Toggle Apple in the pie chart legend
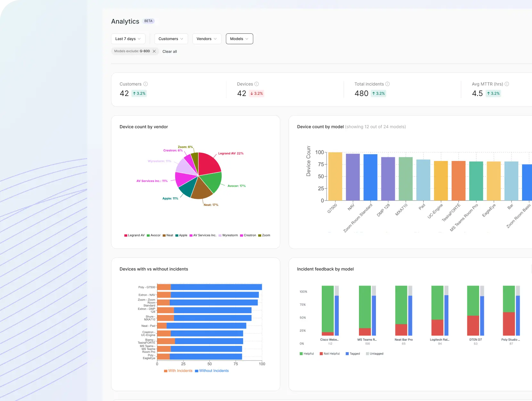Viewport: 532px width, 401px height. 181,235
